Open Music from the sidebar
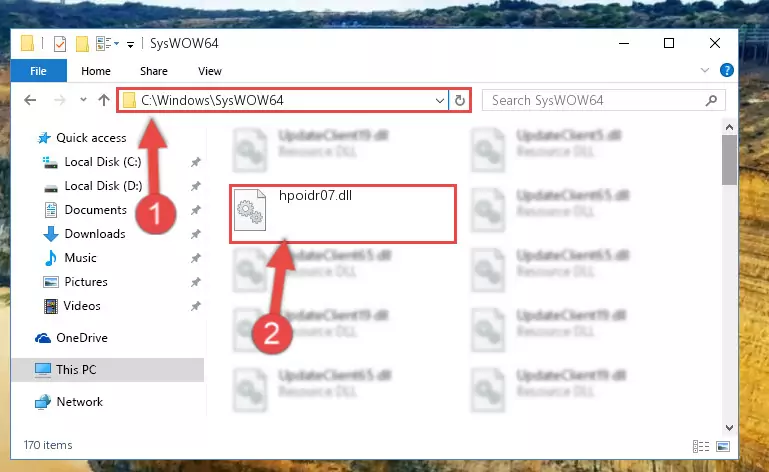Viewport: 769px width, 472px height. coord(80,258)
